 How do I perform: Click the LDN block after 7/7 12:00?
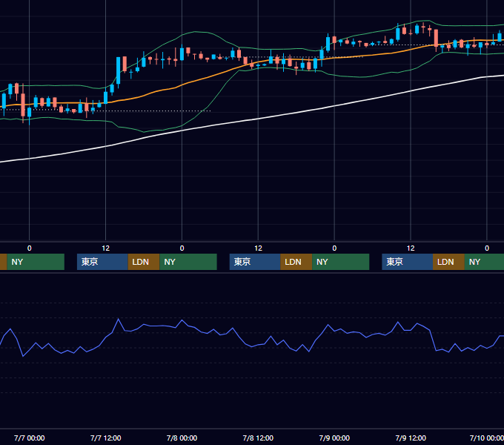144,262
